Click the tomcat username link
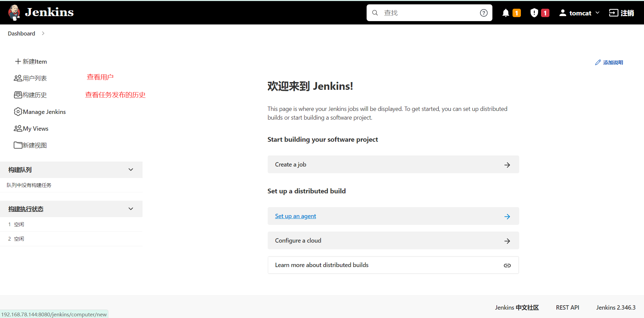The height and width of the screenshot is (318, 644). (x=580, y=13)
